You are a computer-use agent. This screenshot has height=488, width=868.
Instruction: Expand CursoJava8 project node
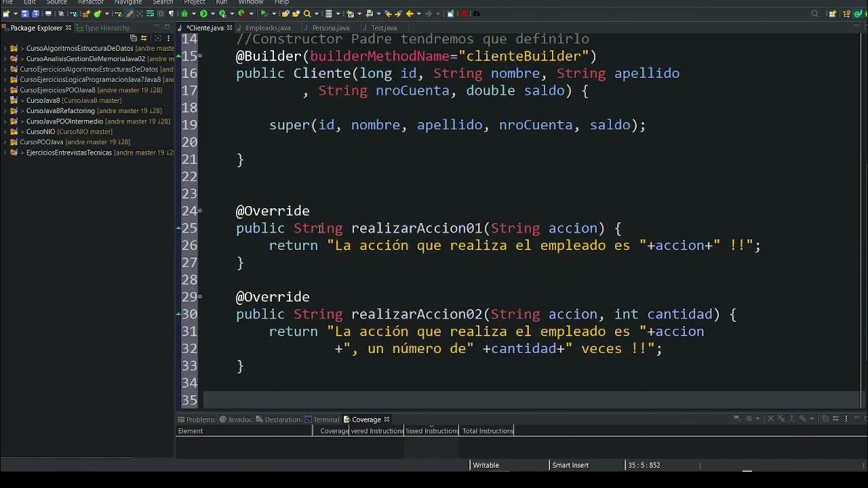click(x=5, y=100)
